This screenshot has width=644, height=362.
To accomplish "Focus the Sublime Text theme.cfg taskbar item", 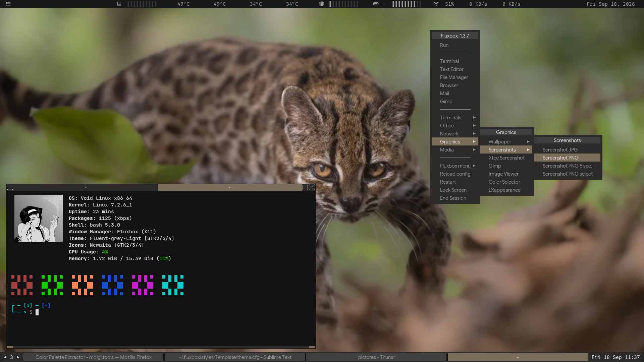I will tap(235, 357).
